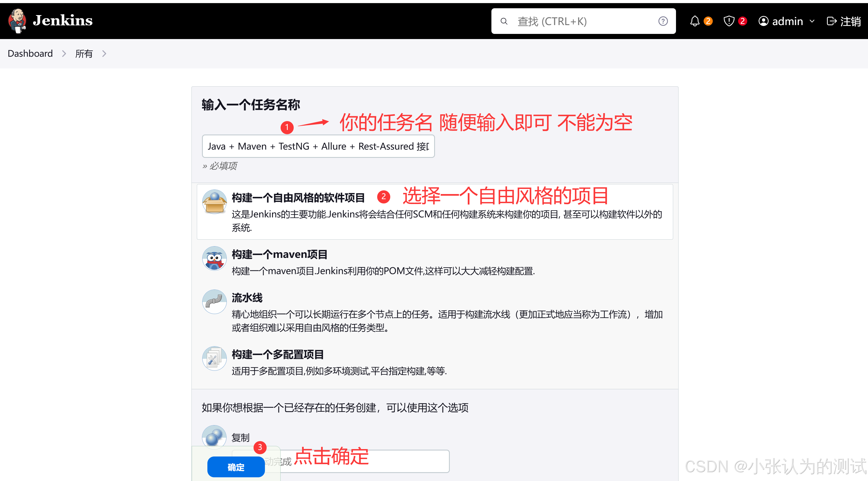Click the 确定 button
This screenshot has height=481, width=868.
point(236,467)
